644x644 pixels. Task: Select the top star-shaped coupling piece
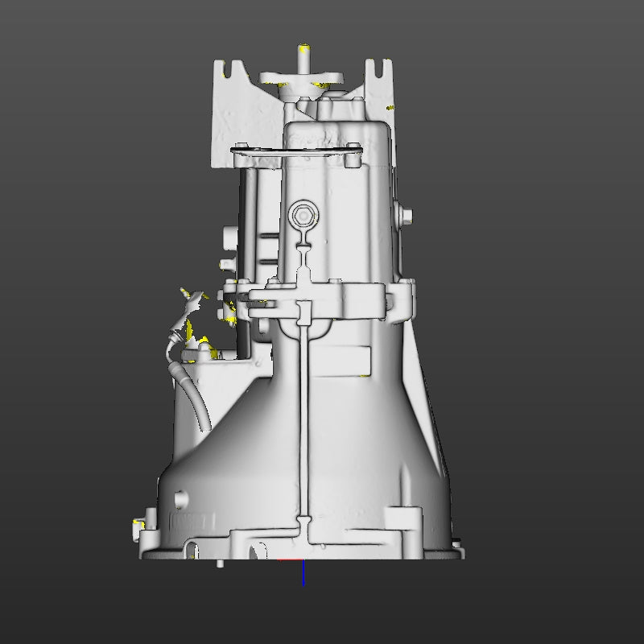(x=302, y=76)
